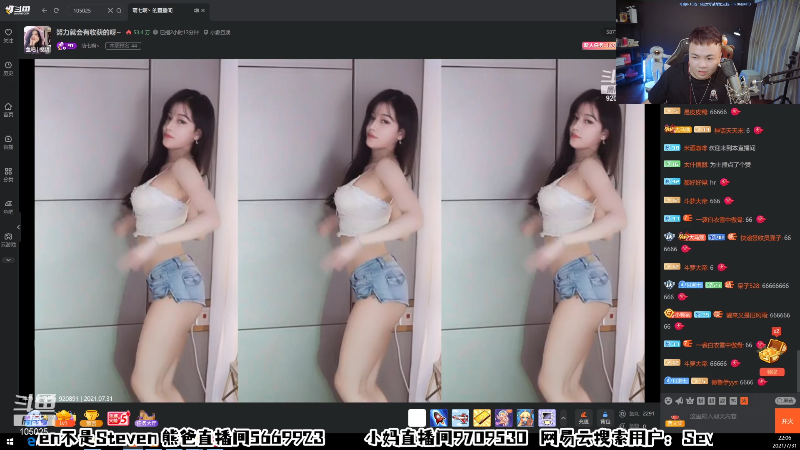Click the flame popularity count
Image resolution: width=800 pixels, height=450 pixels.
[138, 32]
